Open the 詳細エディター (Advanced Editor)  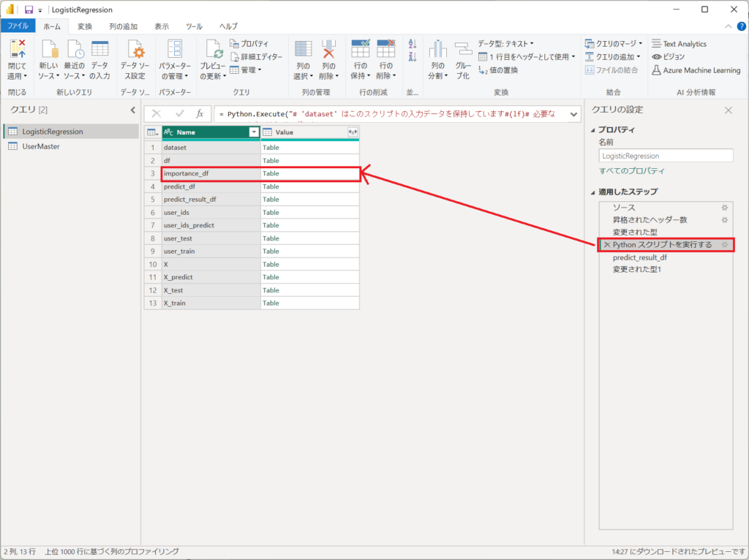click(x=257, y=57)
